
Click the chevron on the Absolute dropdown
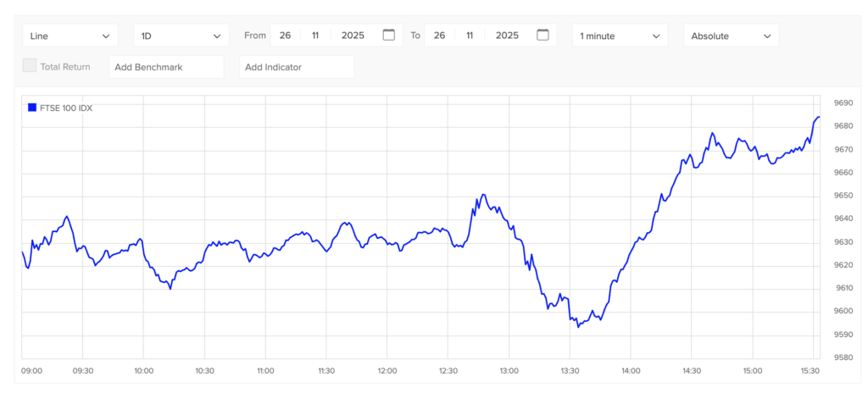click(766, 36)
